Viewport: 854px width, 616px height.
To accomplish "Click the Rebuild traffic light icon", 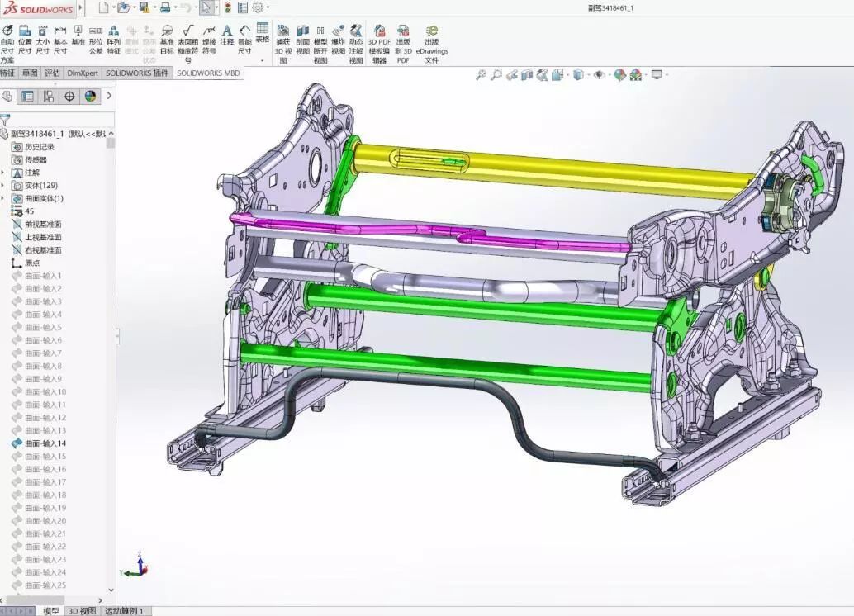I will [x=227, y=8].
